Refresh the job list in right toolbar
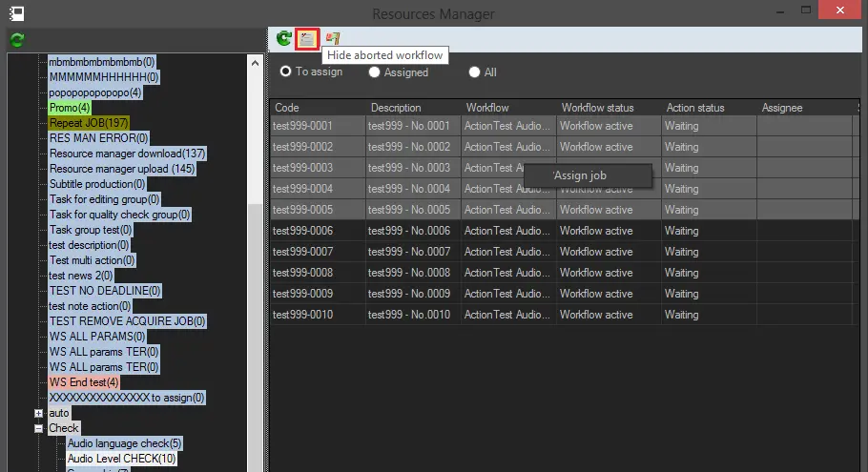 284,39
